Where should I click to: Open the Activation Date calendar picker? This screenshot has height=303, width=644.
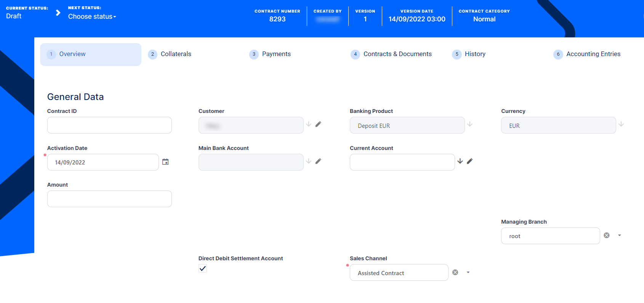pyautogui.click(x=165, y=162)
